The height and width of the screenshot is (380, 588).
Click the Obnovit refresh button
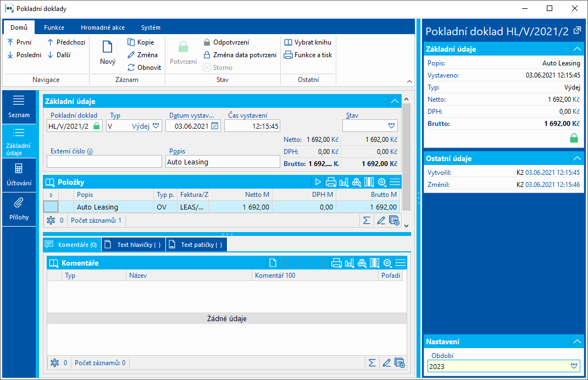[145, 68]
